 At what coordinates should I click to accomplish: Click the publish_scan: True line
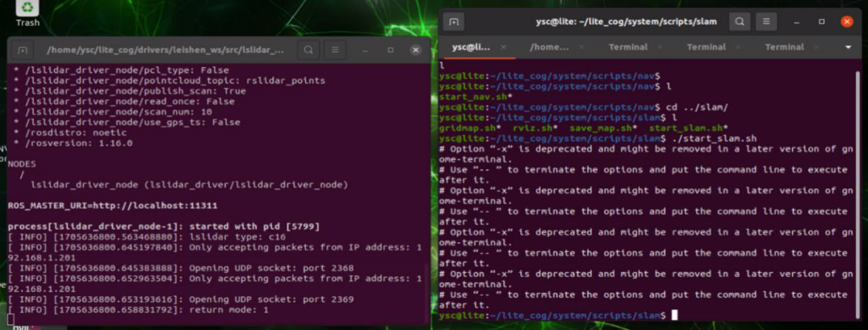[x=130, y=91]
